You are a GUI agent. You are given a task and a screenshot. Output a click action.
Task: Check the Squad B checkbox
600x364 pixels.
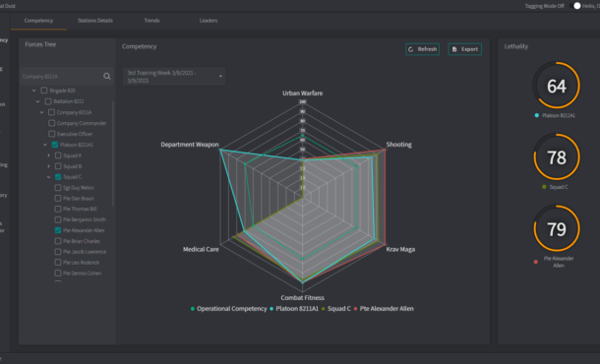(x=58, y=166)
